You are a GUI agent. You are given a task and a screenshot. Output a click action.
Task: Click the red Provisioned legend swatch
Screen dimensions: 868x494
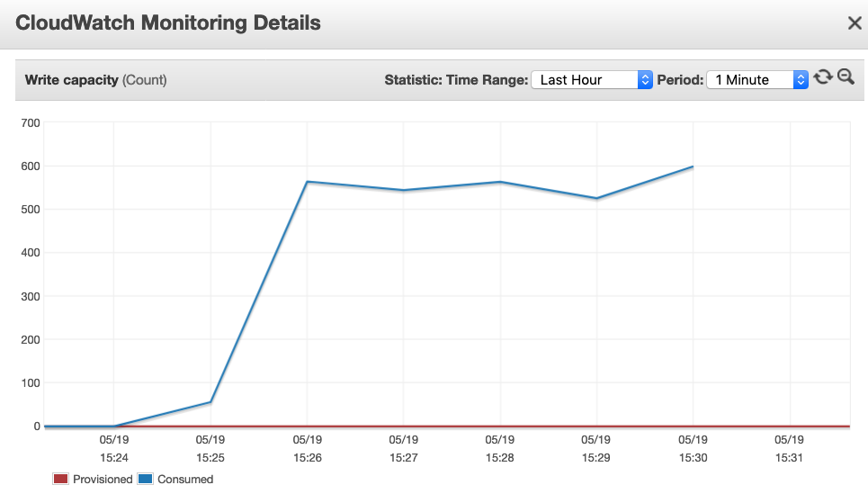point(60,479)
